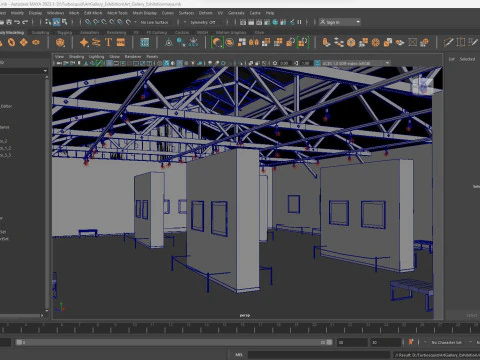Open the Help menu
This screenshot has width=480, height=360.
point(270,13)
